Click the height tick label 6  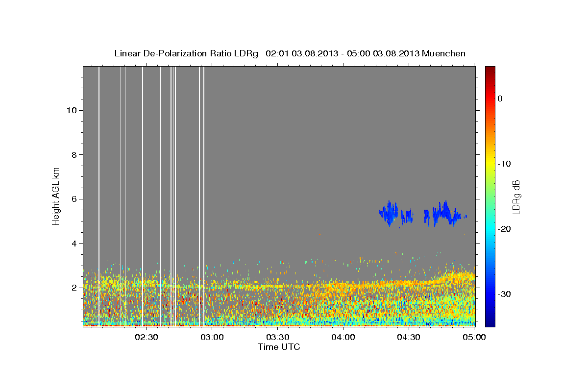click(x=73, y=199)
